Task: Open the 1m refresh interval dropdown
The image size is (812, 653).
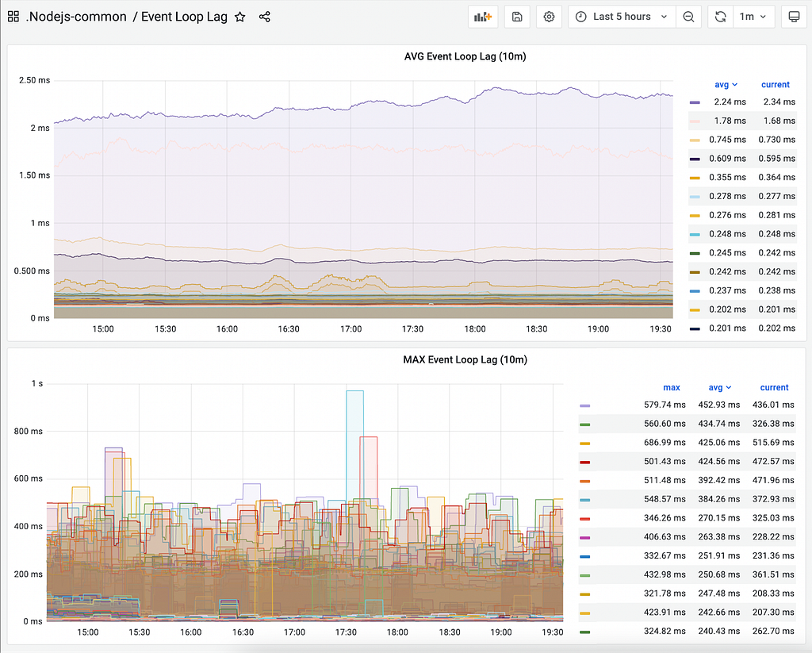Action: click(x=753, y=17)
